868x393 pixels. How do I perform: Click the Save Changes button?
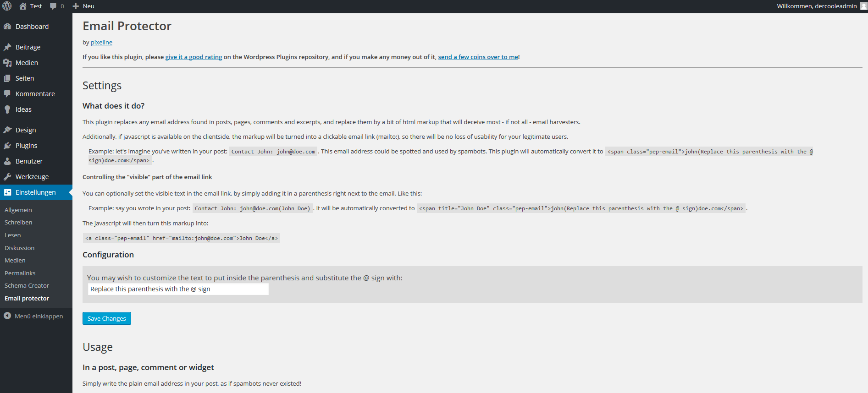click(107, 318)
